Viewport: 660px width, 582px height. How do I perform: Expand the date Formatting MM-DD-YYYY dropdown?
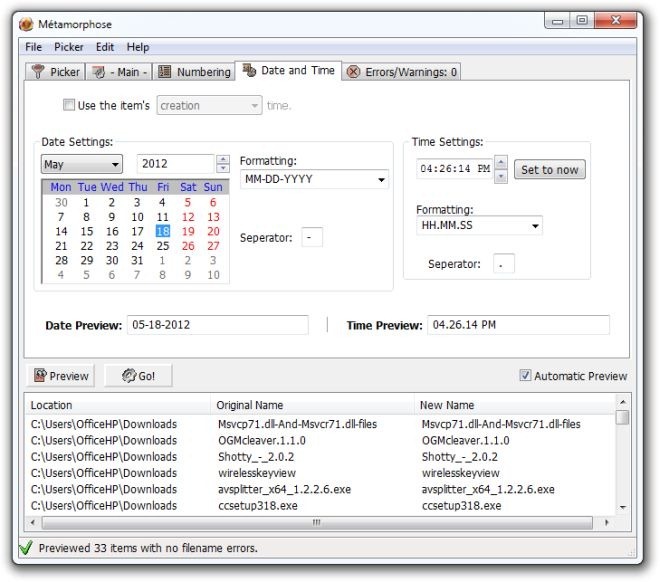(314, 180)
